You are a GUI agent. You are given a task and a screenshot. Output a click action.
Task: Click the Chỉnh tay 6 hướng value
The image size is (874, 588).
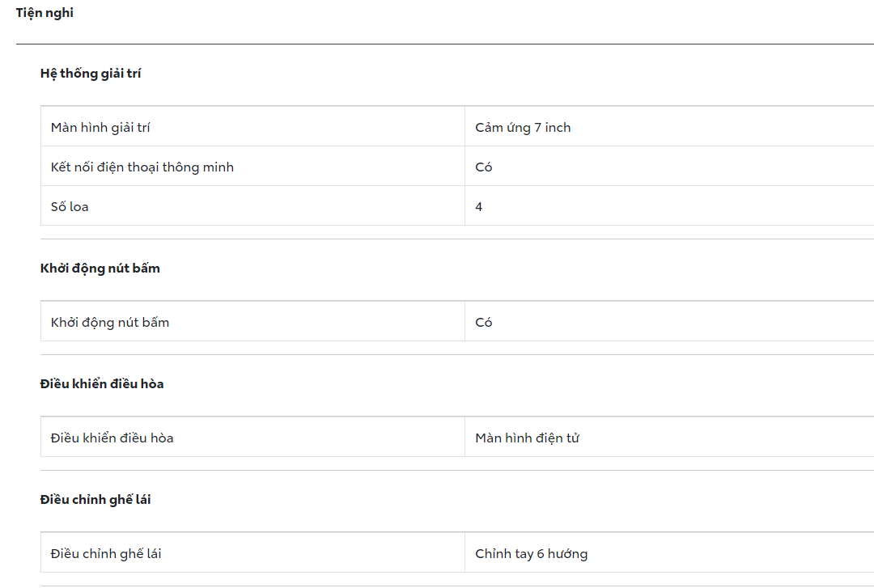pos(531,554)
